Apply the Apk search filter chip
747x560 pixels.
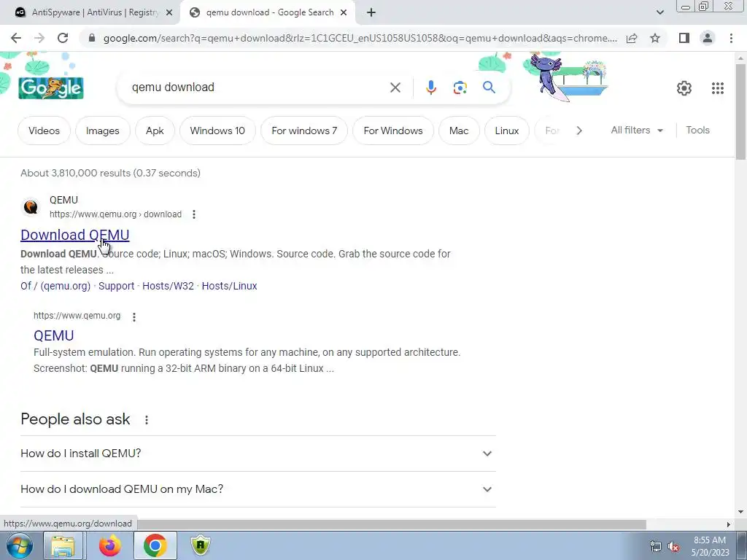click(155, 131)
